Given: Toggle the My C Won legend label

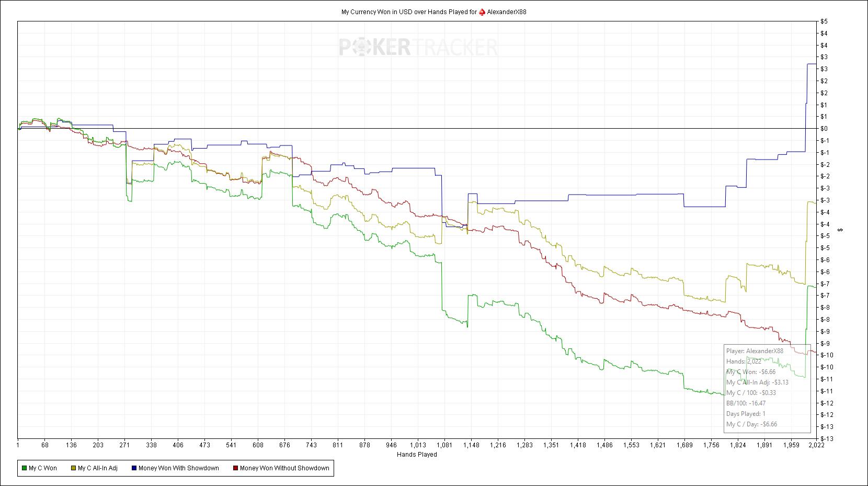Looking at the screenshot, I should (43, 468).
